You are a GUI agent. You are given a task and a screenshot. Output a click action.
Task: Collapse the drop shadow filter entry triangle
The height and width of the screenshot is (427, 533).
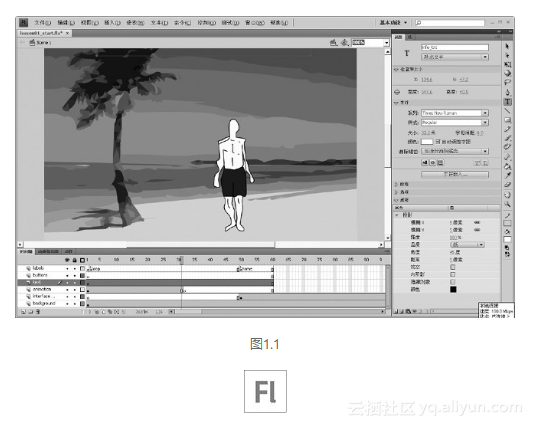click(x=397, y=215)
